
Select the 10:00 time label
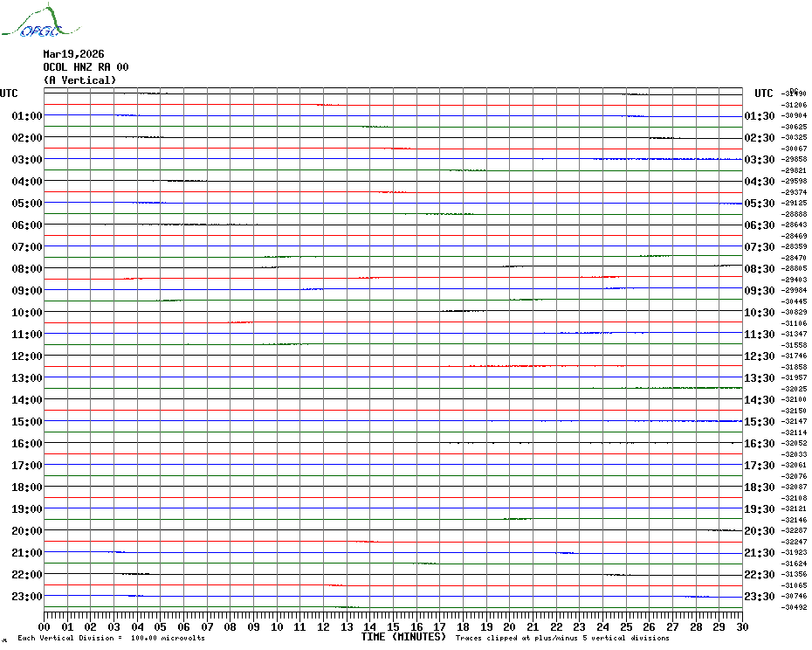pyautogui.click(x=27, y=312)
